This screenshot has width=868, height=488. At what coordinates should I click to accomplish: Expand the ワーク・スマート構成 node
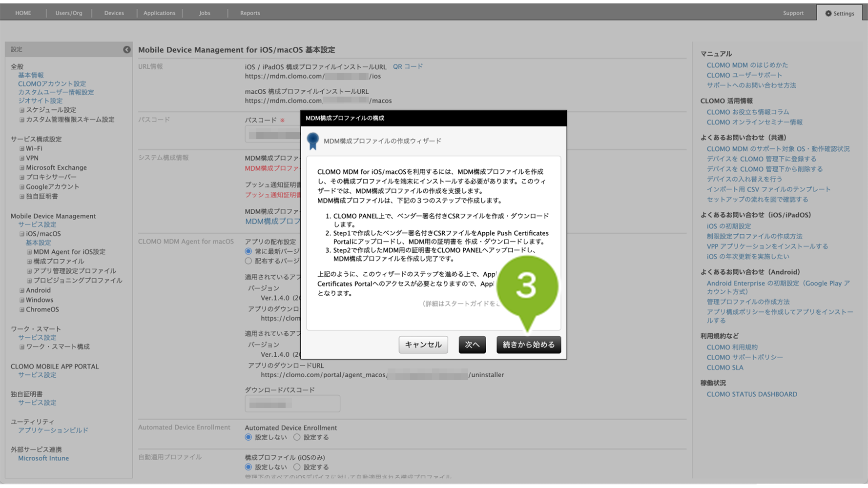[21, 347]
